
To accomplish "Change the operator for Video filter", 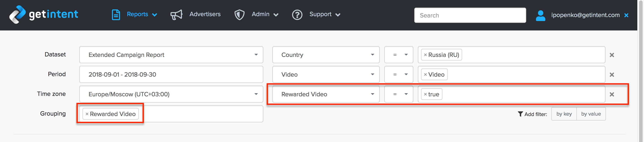I will (399, 75).
